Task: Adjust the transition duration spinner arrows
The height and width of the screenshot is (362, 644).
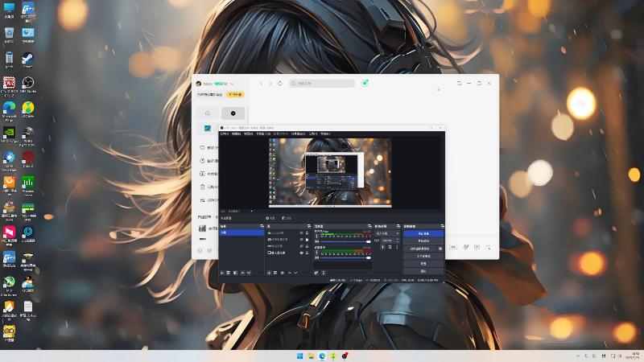Action: pos(398,241)
